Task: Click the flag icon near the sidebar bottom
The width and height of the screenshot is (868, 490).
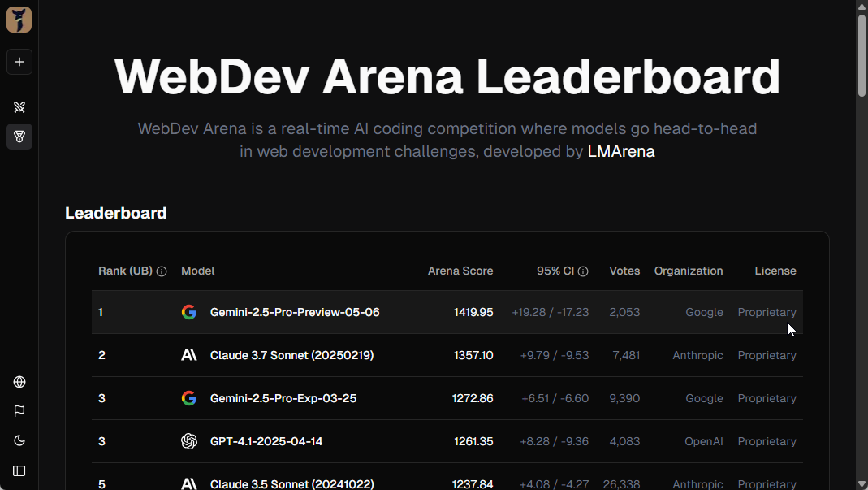Action: [19, 411]
